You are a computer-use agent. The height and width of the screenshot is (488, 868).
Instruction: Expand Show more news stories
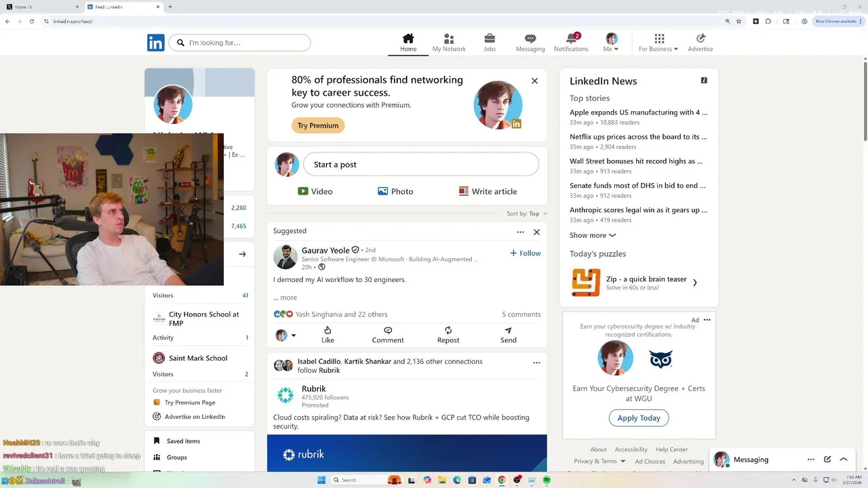593,235
